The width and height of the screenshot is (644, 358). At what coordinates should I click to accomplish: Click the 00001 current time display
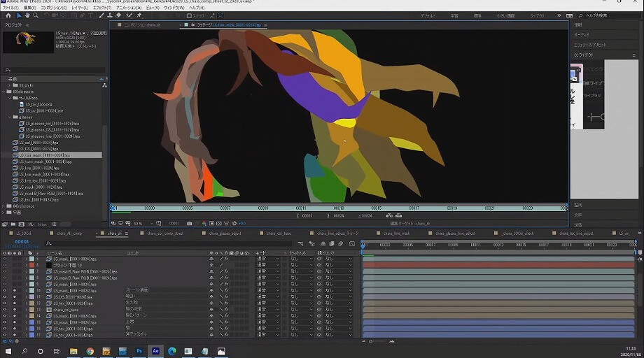pos(22,241)
